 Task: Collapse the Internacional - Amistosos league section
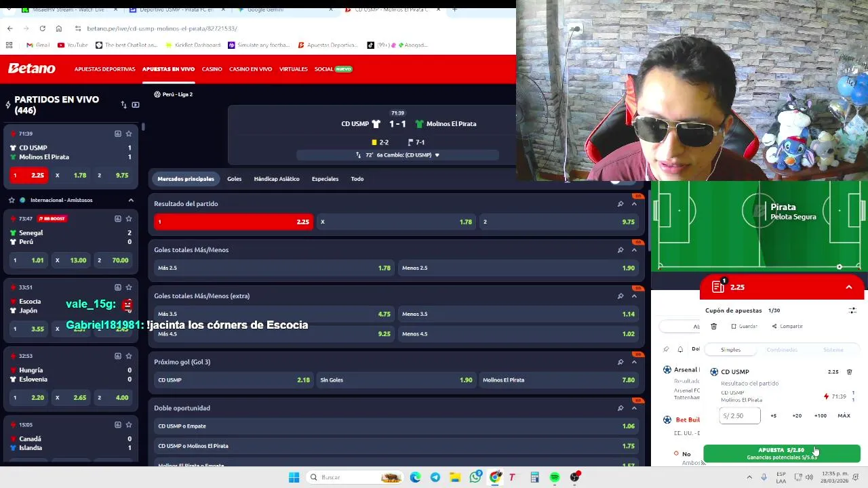click(131, 200)
